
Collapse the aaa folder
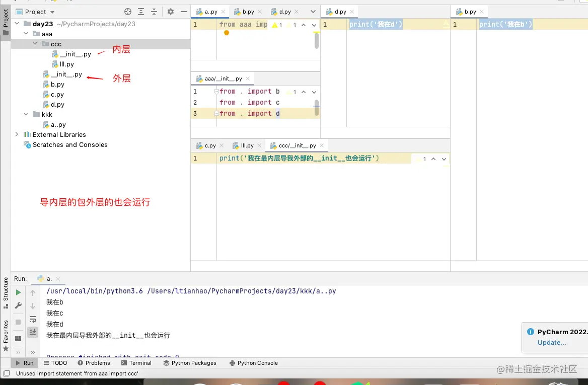click(26, 34)
